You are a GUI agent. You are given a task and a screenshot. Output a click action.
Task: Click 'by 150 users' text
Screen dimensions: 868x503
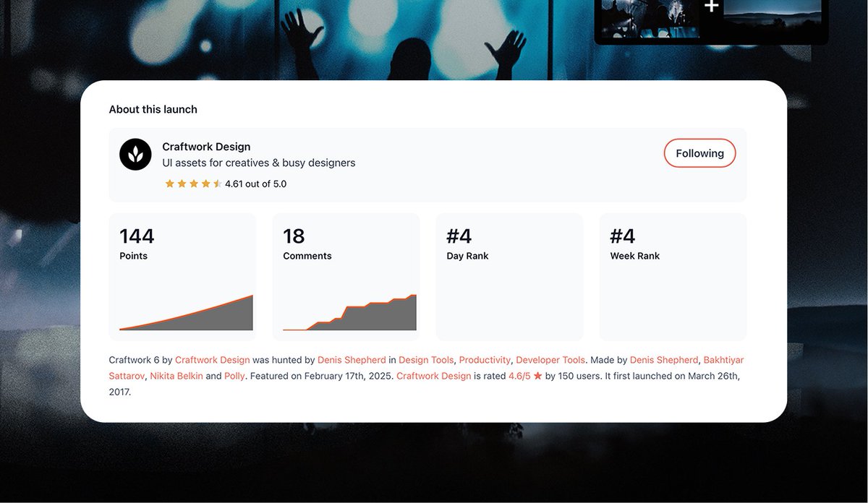tap(573, 376)
